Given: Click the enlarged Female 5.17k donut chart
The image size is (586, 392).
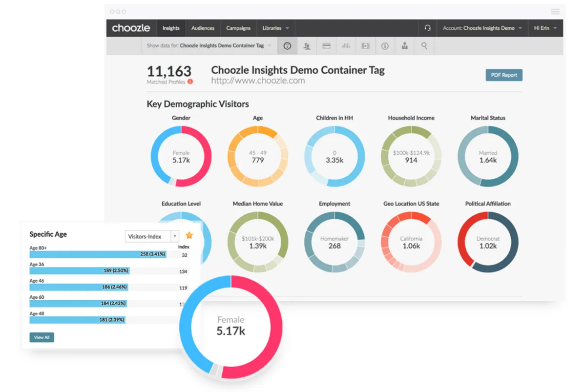Looking at the screenshot, I should (231, 327).
